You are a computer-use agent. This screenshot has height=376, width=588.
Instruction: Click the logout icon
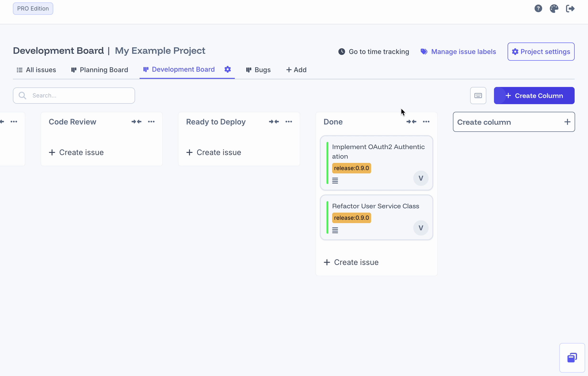tap(570, 9)
